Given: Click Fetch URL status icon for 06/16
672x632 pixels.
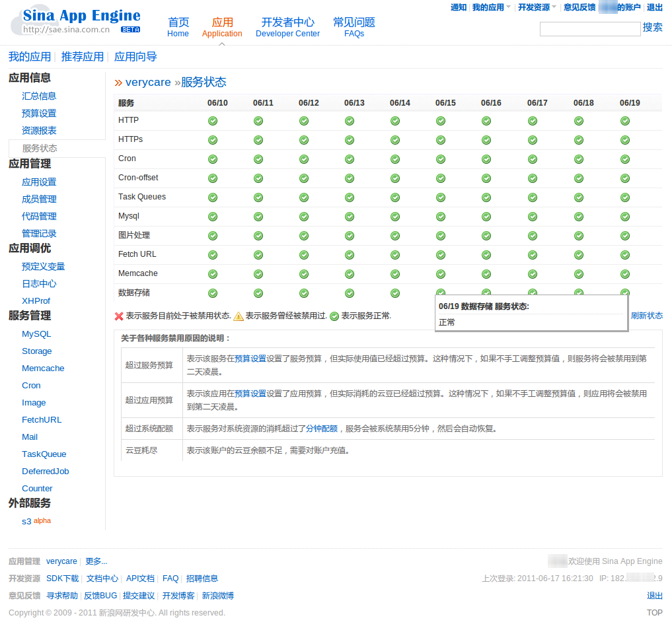Looking at the screenshot, I should (486, 255).
